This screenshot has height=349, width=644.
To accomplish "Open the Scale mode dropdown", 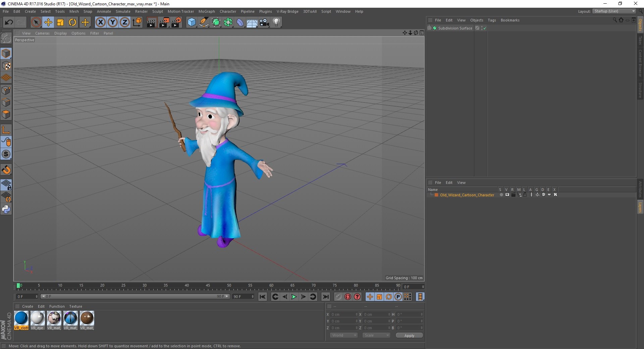I will tap(376, 335).
